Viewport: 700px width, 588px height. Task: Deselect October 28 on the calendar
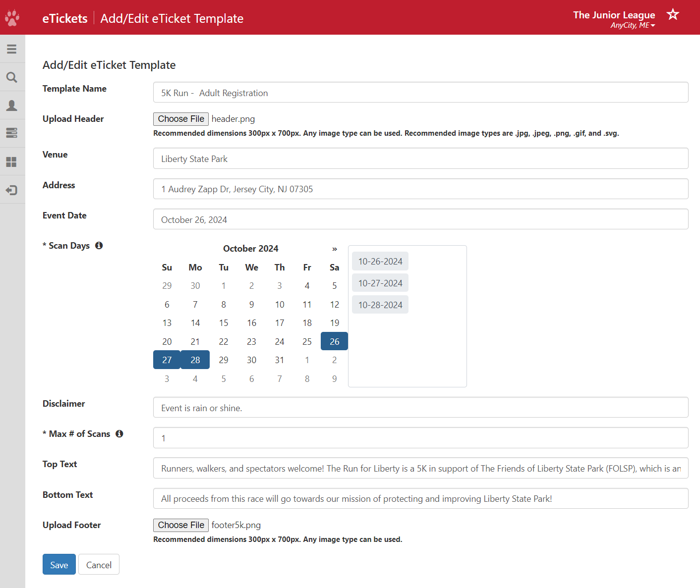pos(195,360)
